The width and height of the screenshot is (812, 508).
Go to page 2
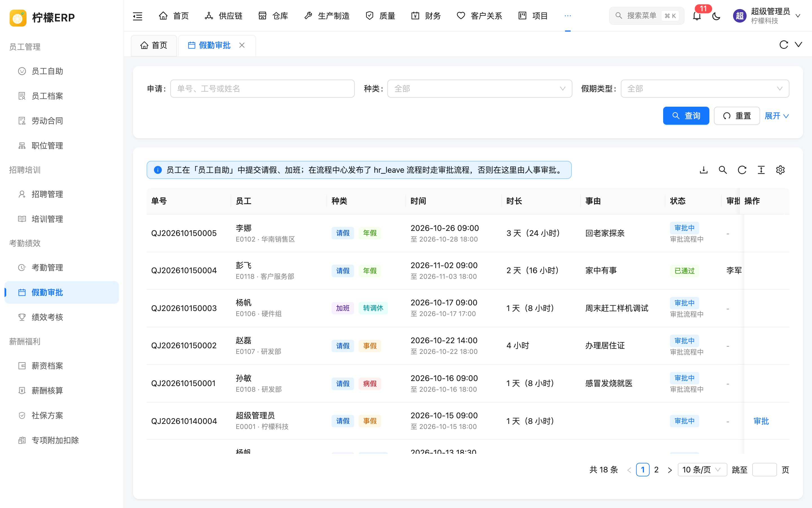pos(656,470)
